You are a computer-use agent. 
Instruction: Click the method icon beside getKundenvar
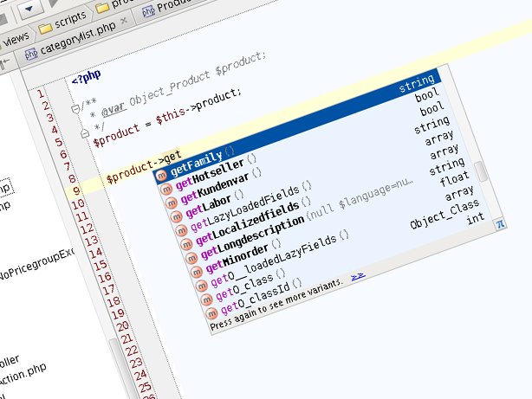172,203
